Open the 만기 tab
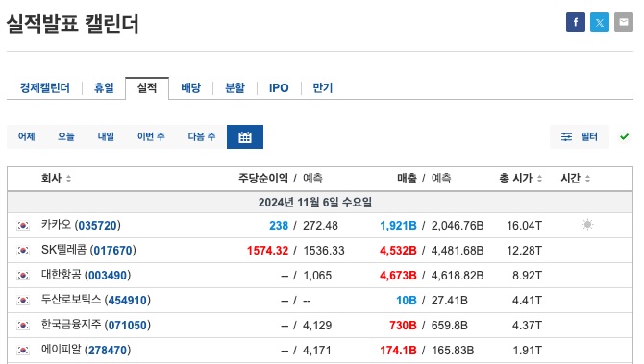The width and height of the screenshot is (644, 364). pyautogui.click(x=322, y=87)
